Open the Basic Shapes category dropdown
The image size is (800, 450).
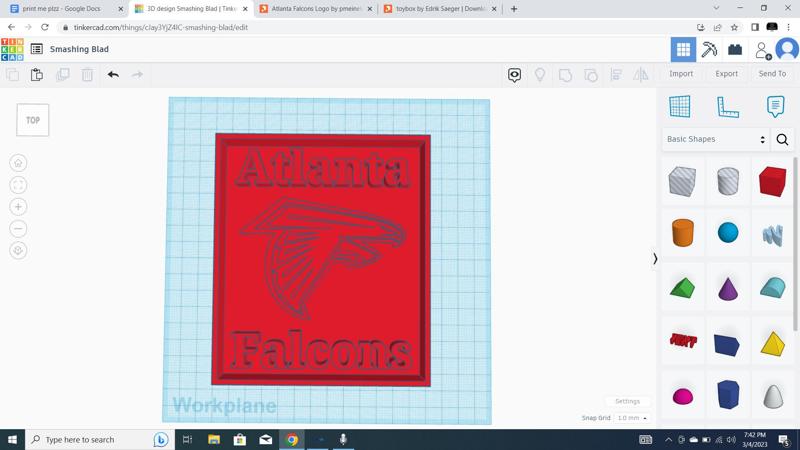tap(716, 139)
